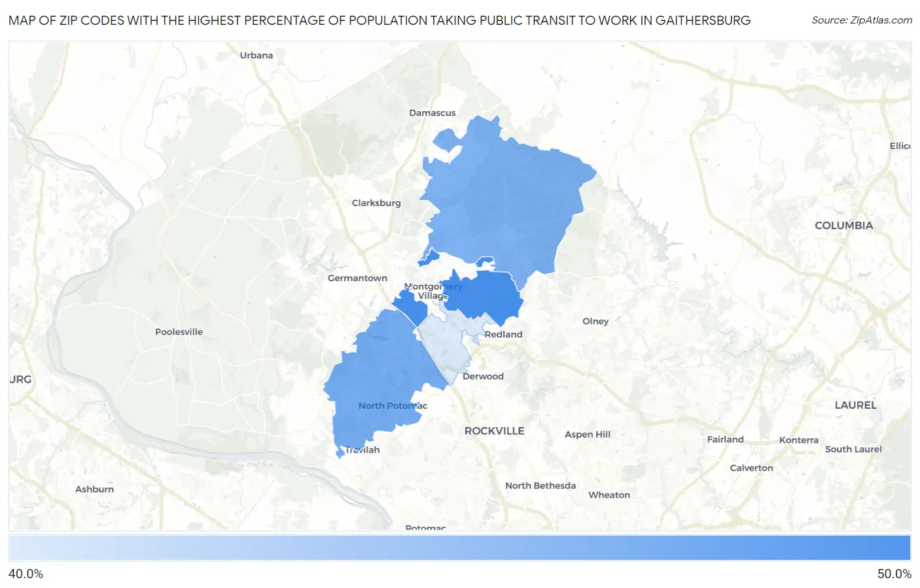
Task: Click the map title heading text
Action: click(x=380, y=20)
